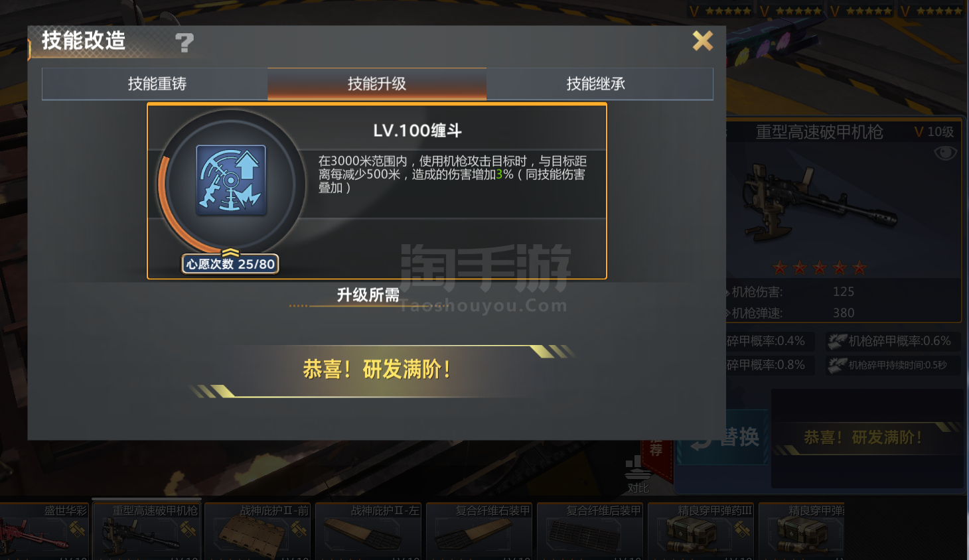Open the help question mark icon
Screen dimensions: 969x560
(x=185, y=43)
